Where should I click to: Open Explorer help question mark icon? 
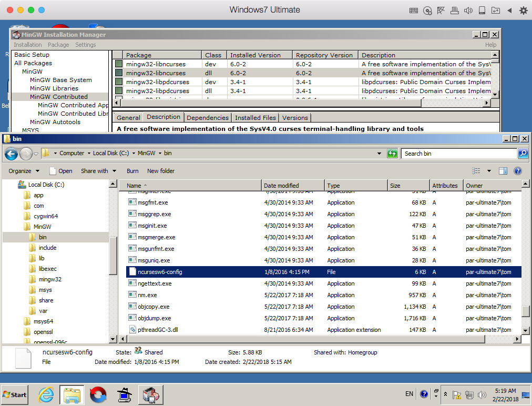pos(517,171)
